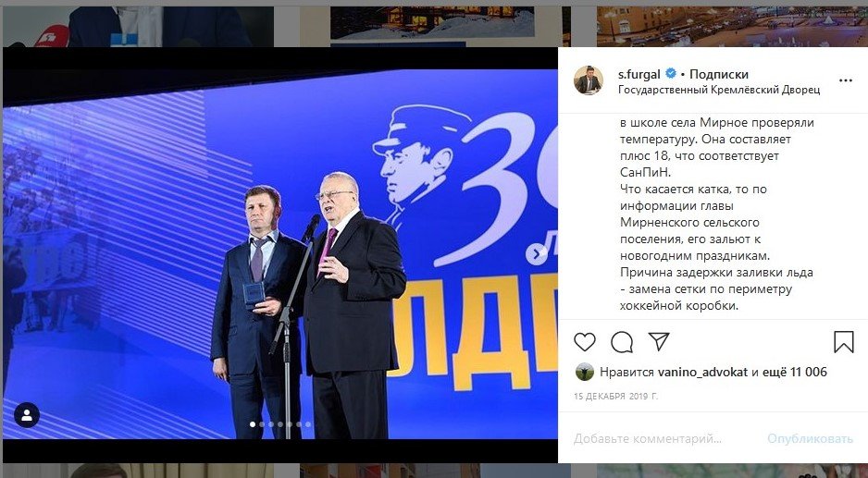Open the top-right background post thumbnail
The image size is (868, 478).
pos(732,27)
